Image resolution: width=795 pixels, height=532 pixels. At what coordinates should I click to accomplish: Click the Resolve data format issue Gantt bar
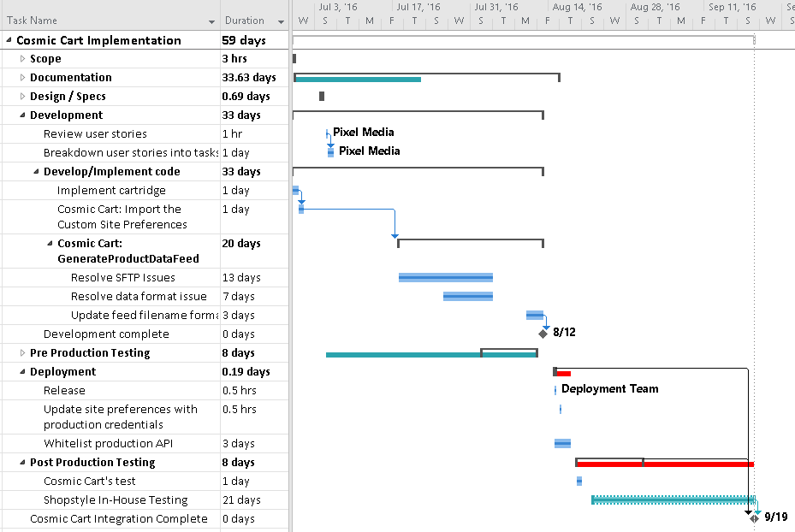(468, 297)
